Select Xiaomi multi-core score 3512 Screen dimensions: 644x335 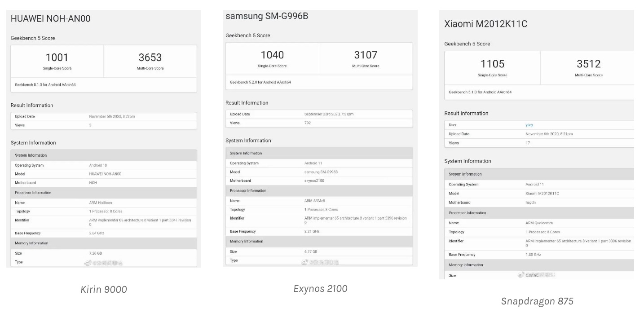(x=588, y=64)
